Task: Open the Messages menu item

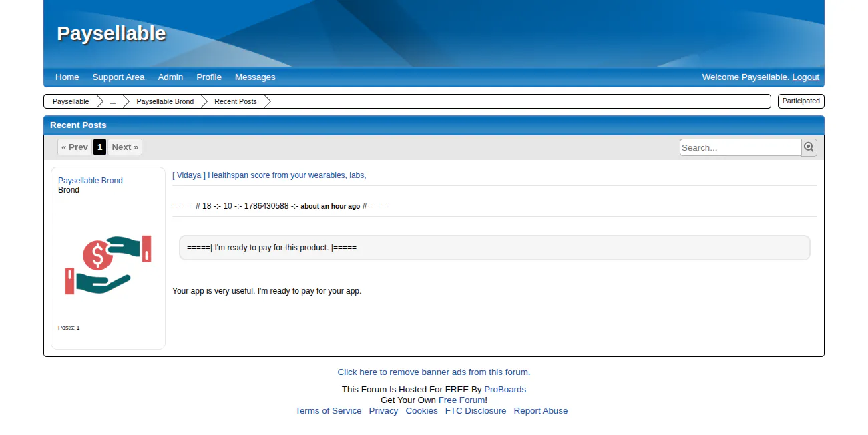Action: click(x=255, y=77)
